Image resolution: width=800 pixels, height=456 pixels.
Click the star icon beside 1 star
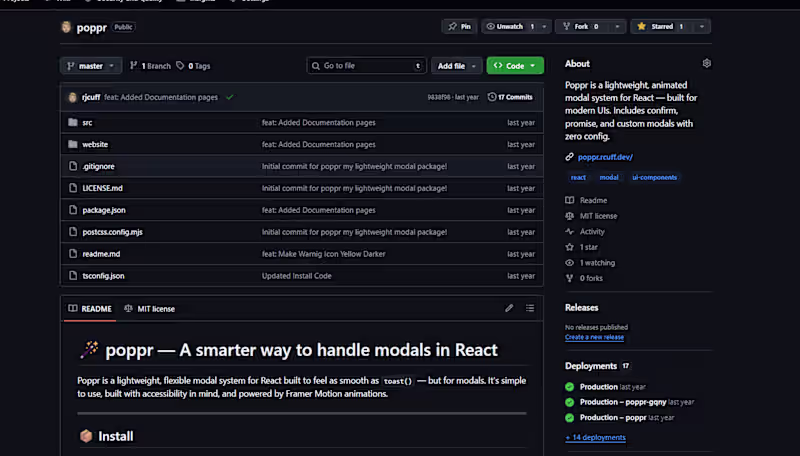tap(569, 247)
